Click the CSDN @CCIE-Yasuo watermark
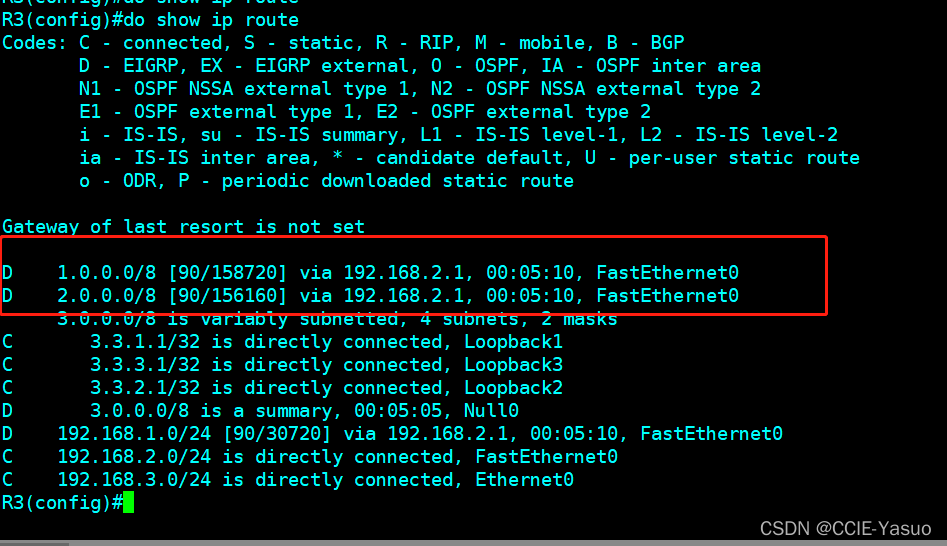 [x=845, y=528]
